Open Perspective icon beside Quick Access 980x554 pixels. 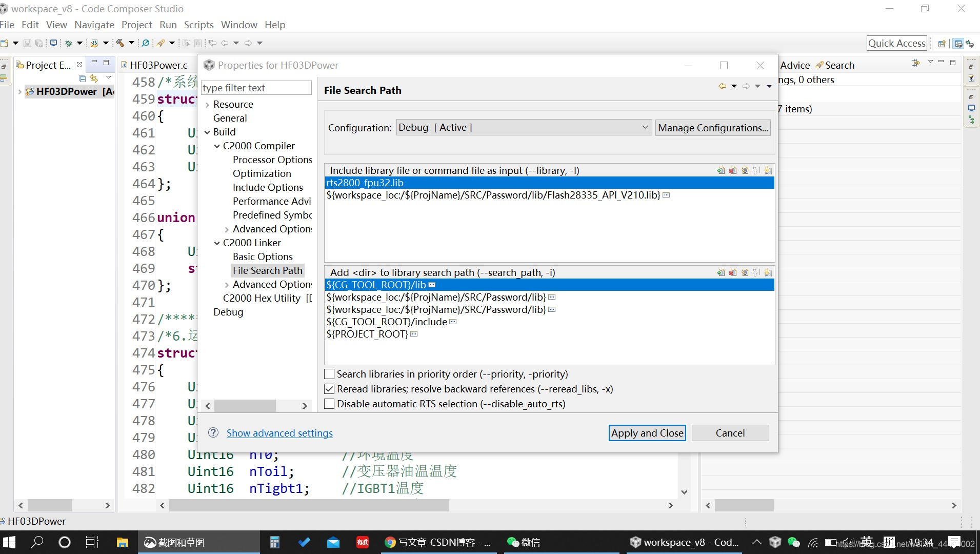pyautogui.click(x=942, y=44)
